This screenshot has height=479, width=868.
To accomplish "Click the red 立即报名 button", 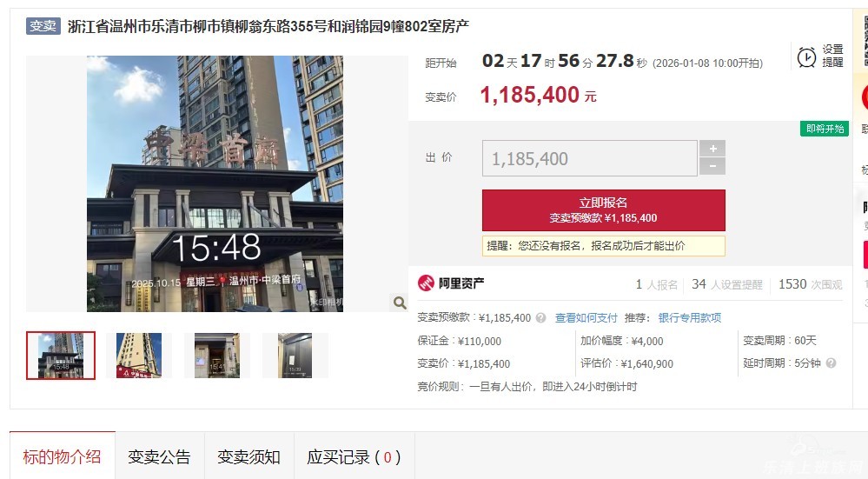I will (x=603, y=210).
